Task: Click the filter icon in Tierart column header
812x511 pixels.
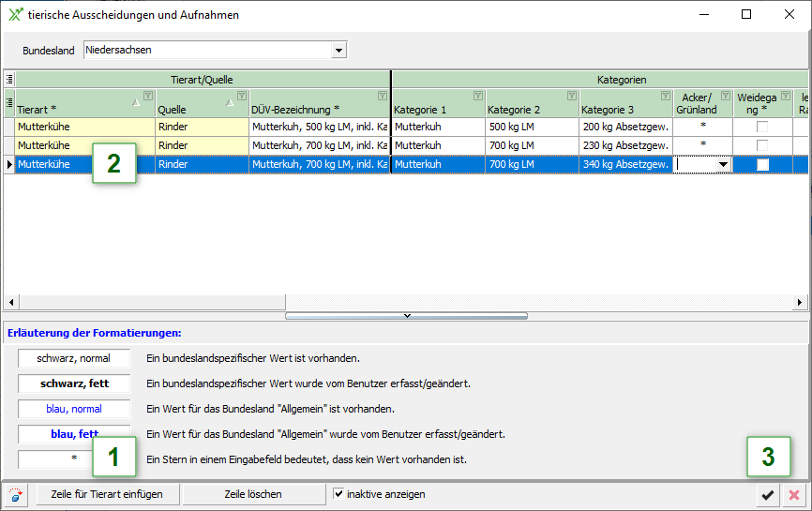Action: click(x=148, y=96)
